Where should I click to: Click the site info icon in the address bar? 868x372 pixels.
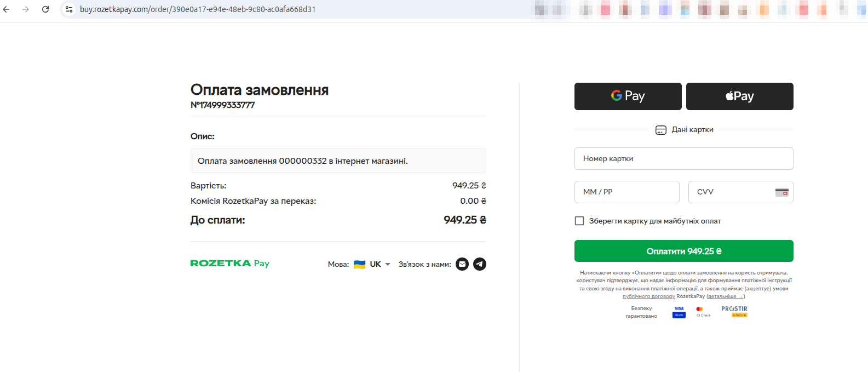(69, 9)
